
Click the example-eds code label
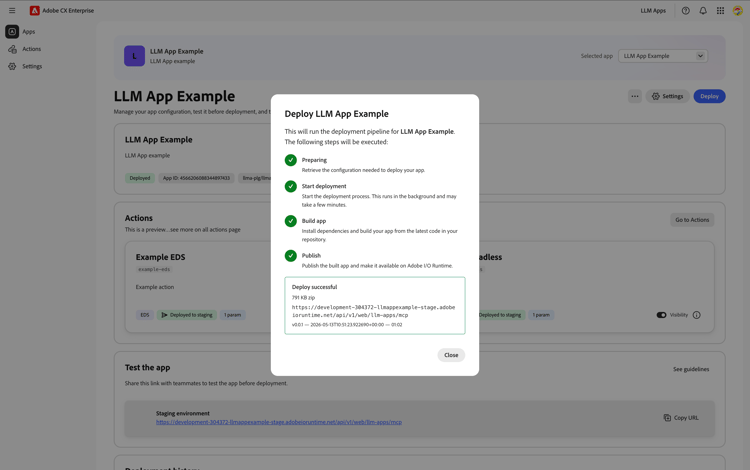pos(154,270)
